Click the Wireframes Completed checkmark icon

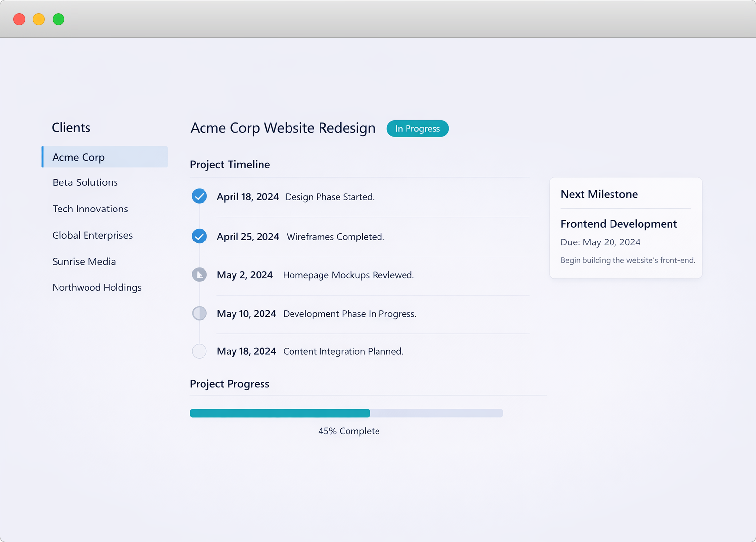(199, 236)
